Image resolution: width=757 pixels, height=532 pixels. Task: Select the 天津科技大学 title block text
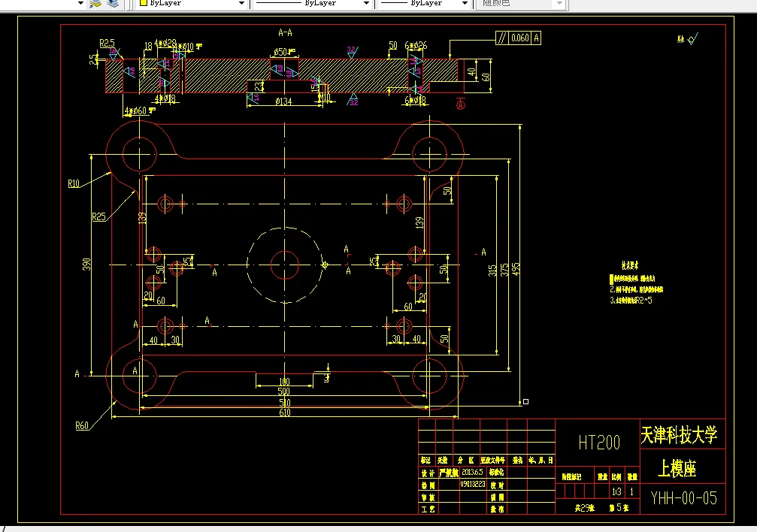point(679,434)
